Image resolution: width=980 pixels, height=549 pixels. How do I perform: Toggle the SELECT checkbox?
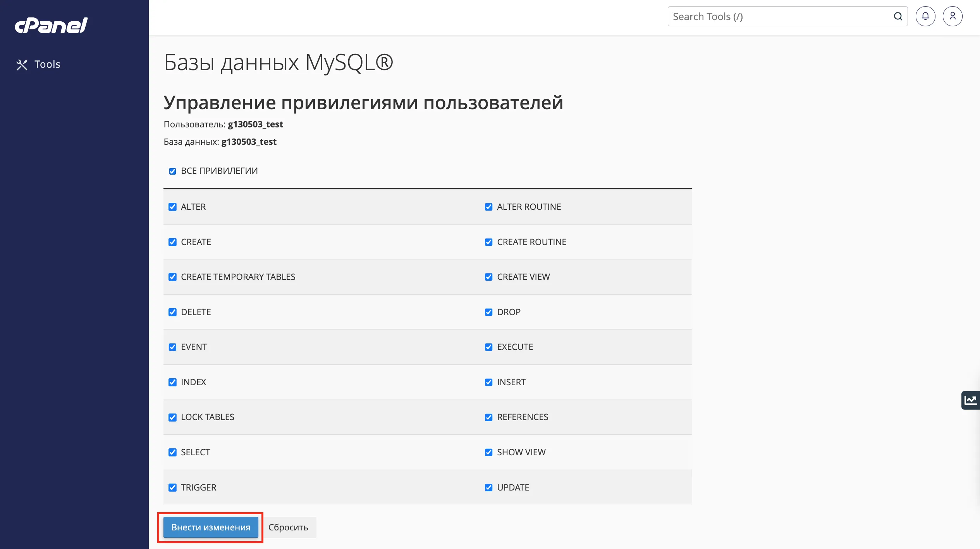pos(172,452)
